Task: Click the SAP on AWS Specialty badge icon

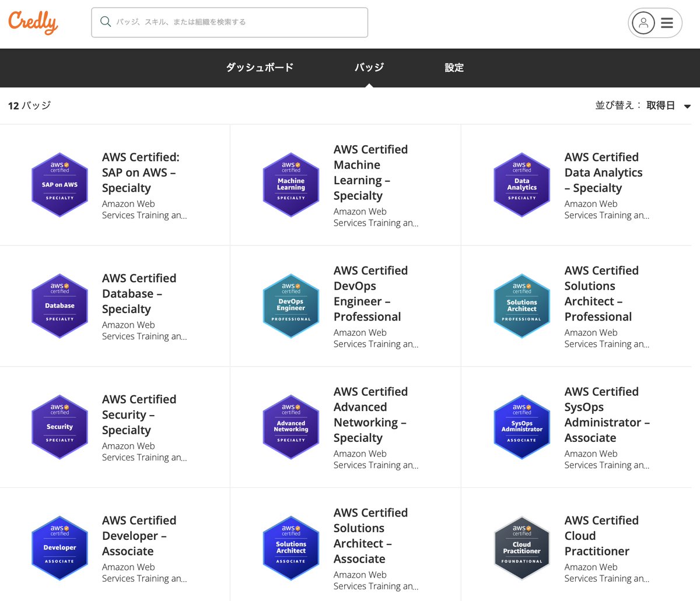Action: (x=60, y=185)
